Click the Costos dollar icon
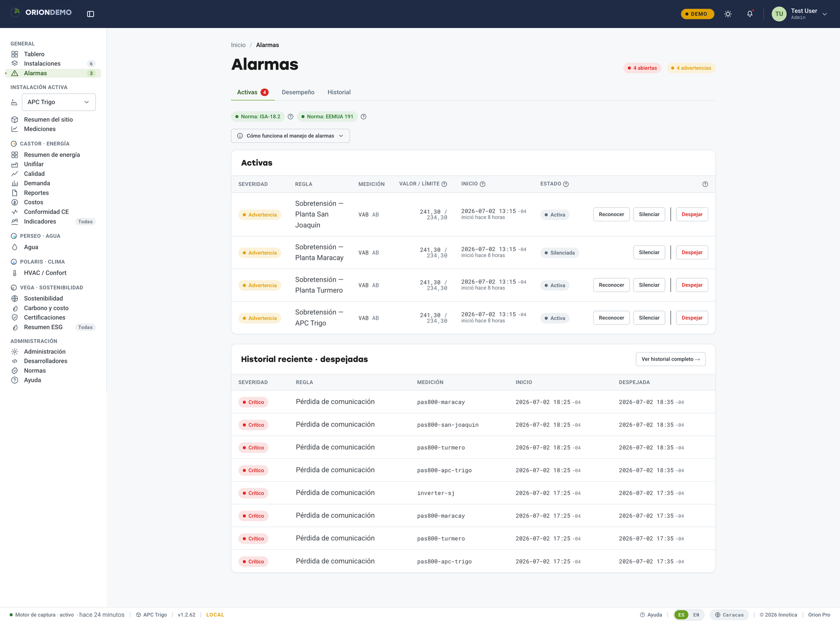The width and height of the screenshot is (840, 622). pyautogui.click(x=14, y=203)
